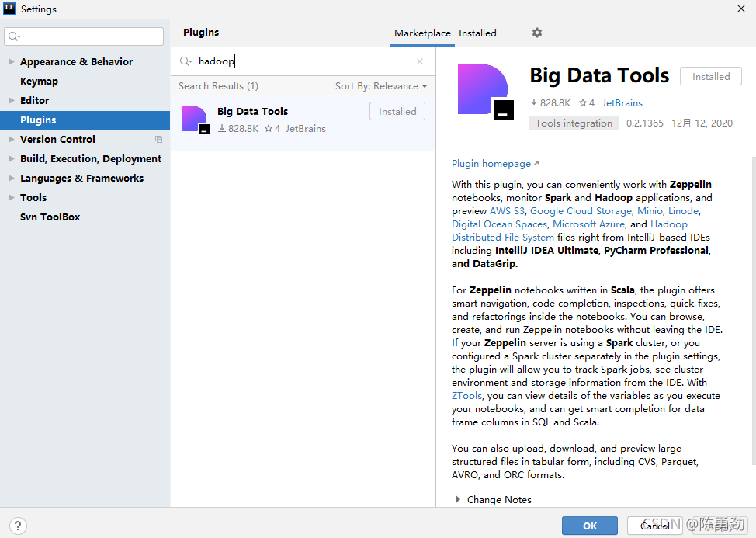756x538 pixels.
Task: Open the Microsoft Azure link
Action: [588, 224]
